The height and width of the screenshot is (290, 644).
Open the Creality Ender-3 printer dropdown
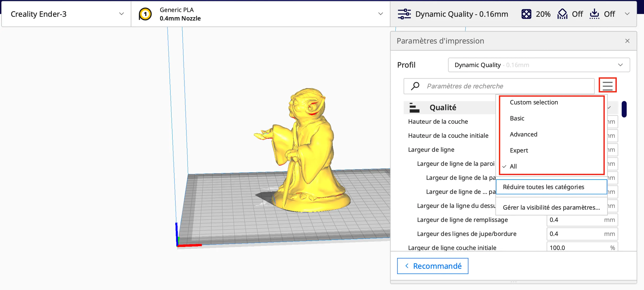coord(66,14)
